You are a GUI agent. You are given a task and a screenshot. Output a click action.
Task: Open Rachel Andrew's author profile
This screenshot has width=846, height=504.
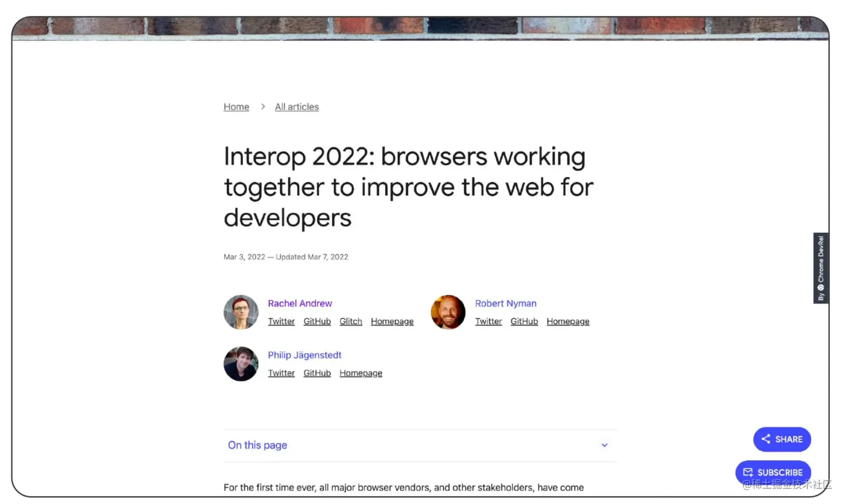(300, 303)
